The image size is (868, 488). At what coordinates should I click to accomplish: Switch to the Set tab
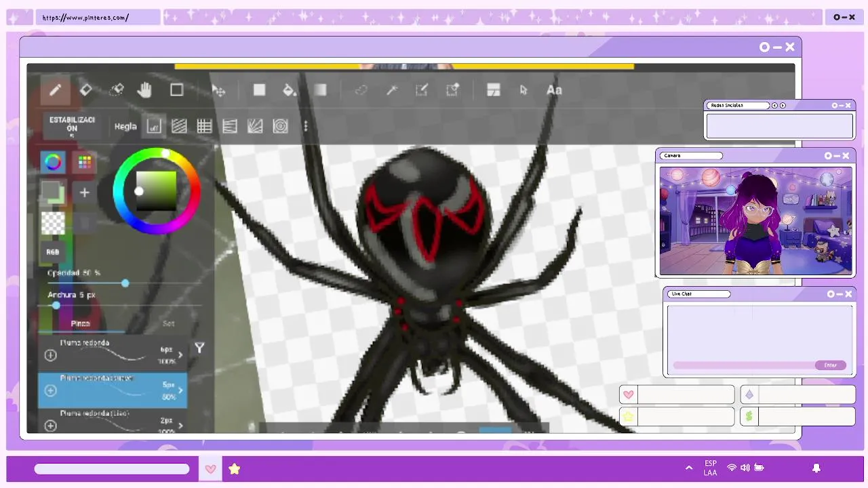click(x=168, y=323)
